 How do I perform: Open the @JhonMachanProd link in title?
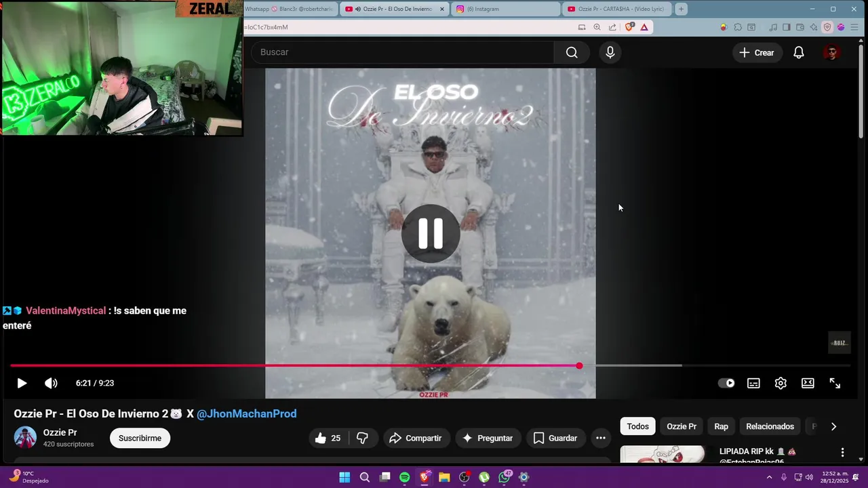click(246, 413)
